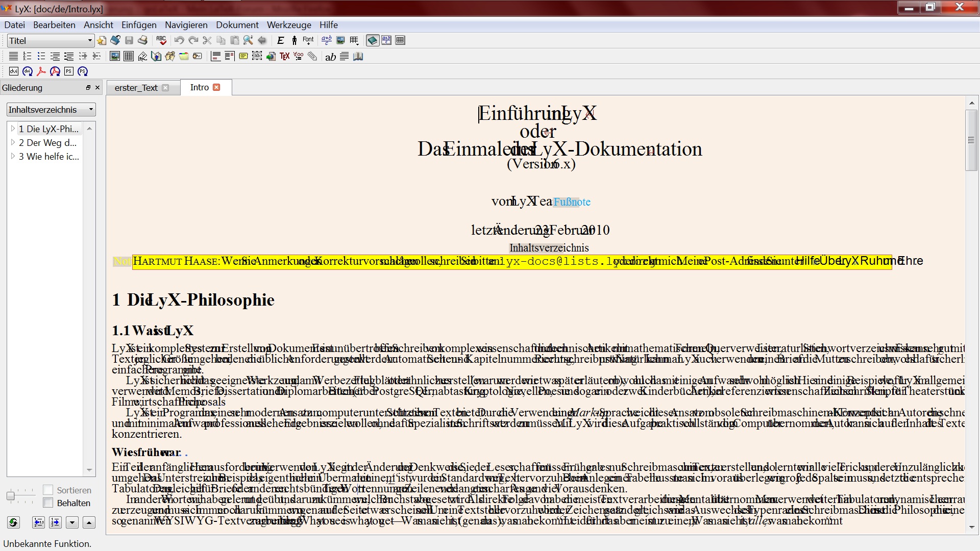The height and width of the screenshot is (551, 980).
Task: Toggle the outline panel toolbar button
Action: [x=373, y=40]
